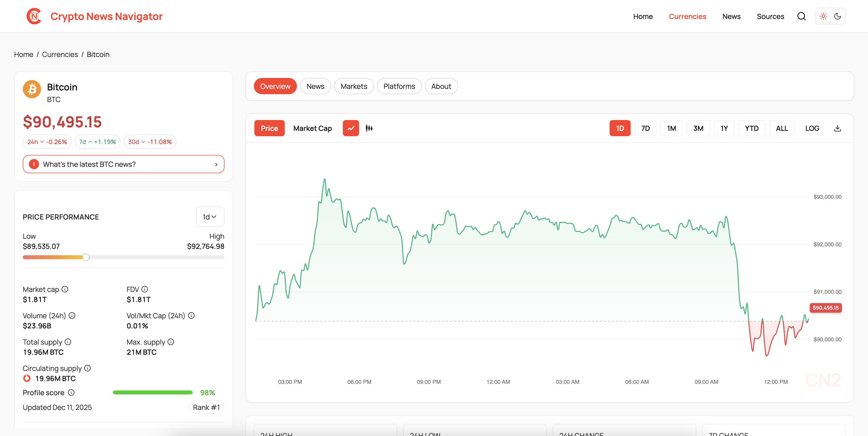The image size is (868, 436).
Task: Download the chart data via download icon
Action: pos(838,128)
